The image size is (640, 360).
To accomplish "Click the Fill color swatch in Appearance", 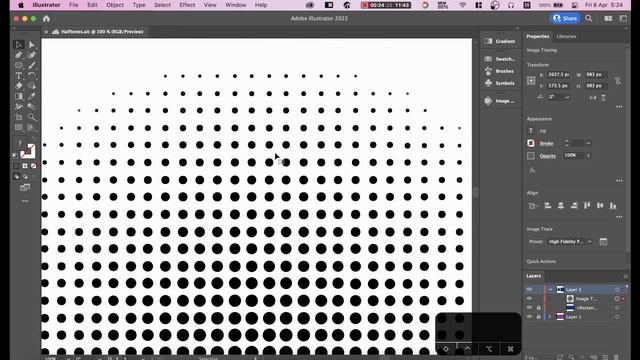I will click(531, 131).
